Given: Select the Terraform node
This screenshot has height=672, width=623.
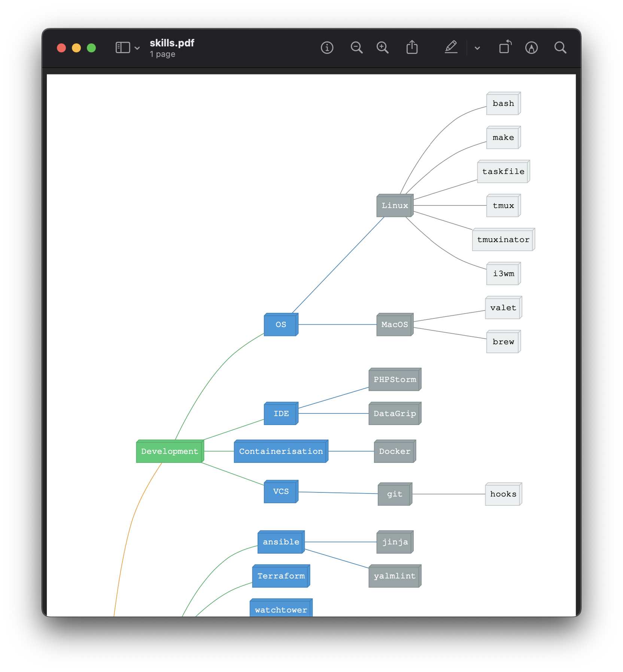Looking at the screenshot, I should click(281, 576).
